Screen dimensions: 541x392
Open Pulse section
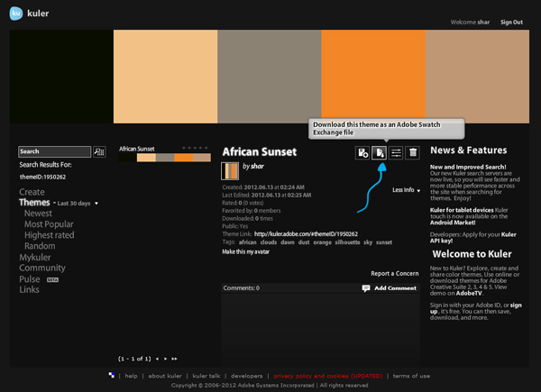coord(30,279)
